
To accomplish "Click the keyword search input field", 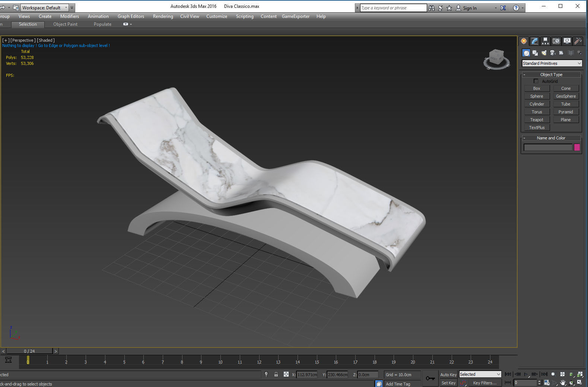I will (393, 8).
